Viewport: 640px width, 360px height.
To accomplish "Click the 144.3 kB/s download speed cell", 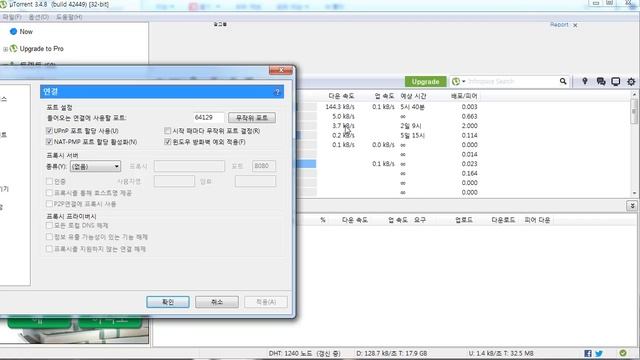I will pyautogui.click(x=340, y=107).
